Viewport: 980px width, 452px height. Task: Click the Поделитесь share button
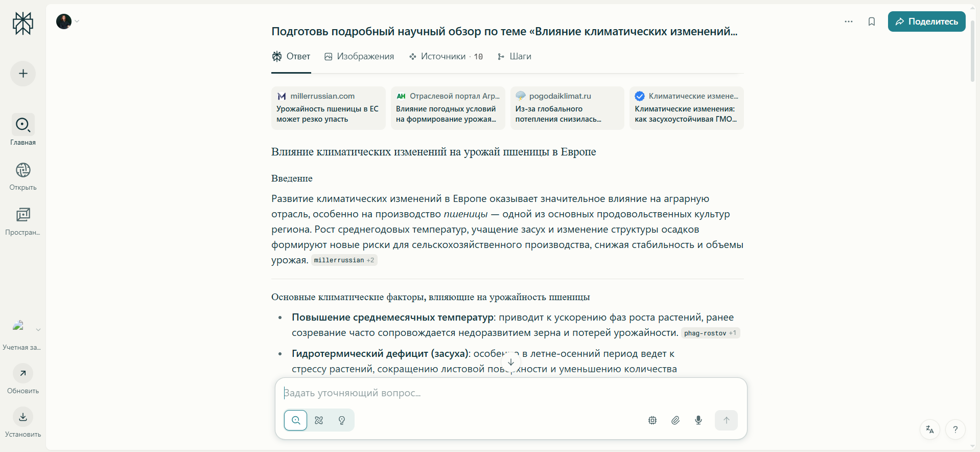pyautogui.click(x=926, y=21)
